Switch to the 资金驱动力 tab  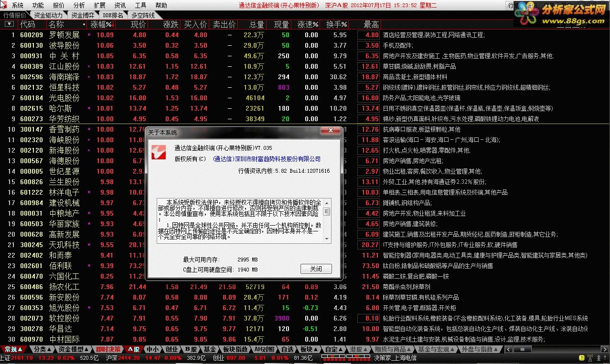[48, 15]
